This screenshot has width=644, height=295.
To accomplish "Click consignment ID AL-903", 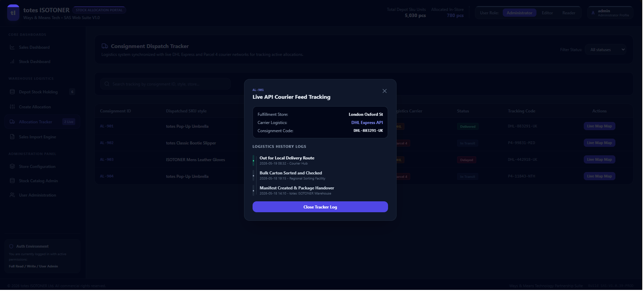I will [107, 160].
